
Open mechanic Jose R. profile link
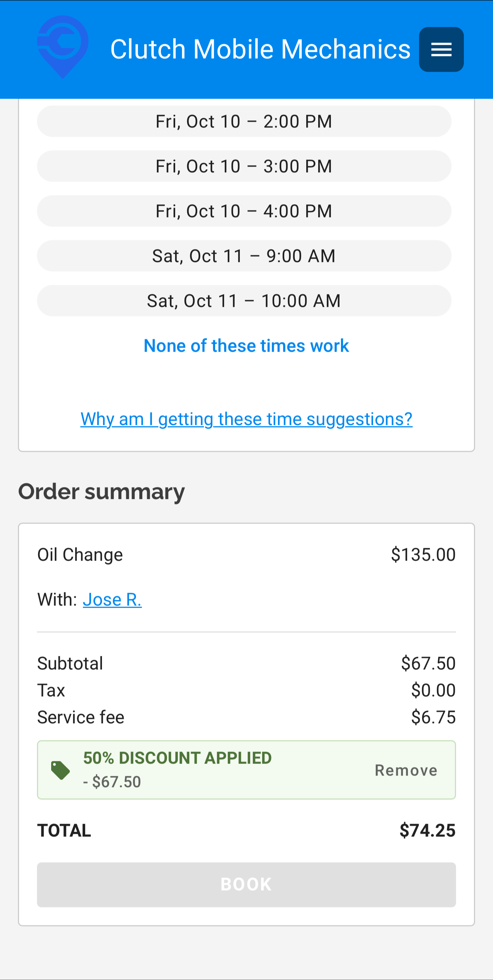pos(112,600)
